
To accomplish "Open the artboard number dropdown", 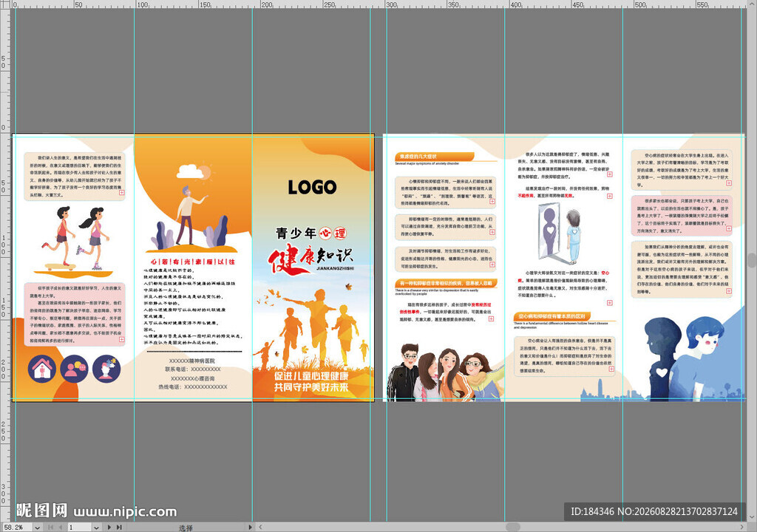I will pyautogui.click(x=96, y=528).
